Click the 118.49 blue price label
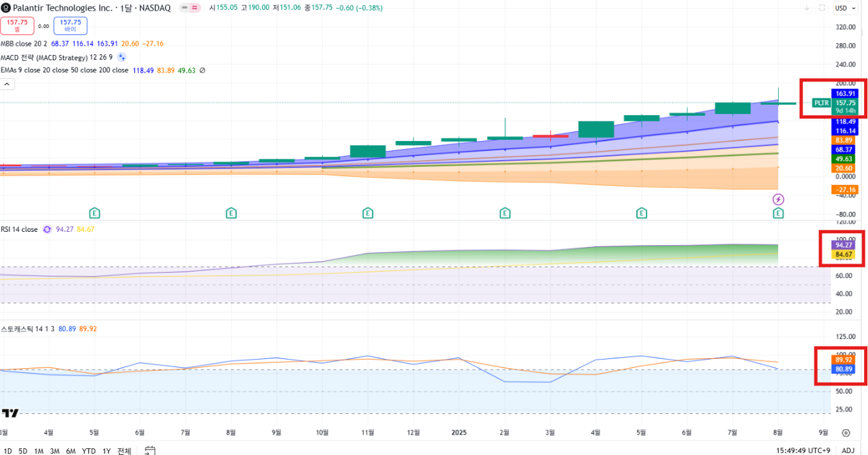Screen dimensions: 868x455 [846, 122]
